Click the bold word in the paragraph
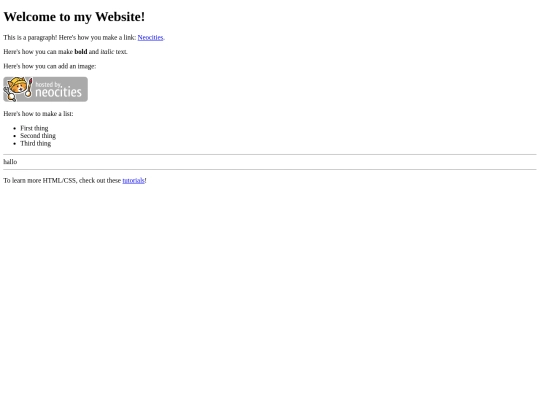The width and height of the screenshot is (540, 405). pos(81,52)
